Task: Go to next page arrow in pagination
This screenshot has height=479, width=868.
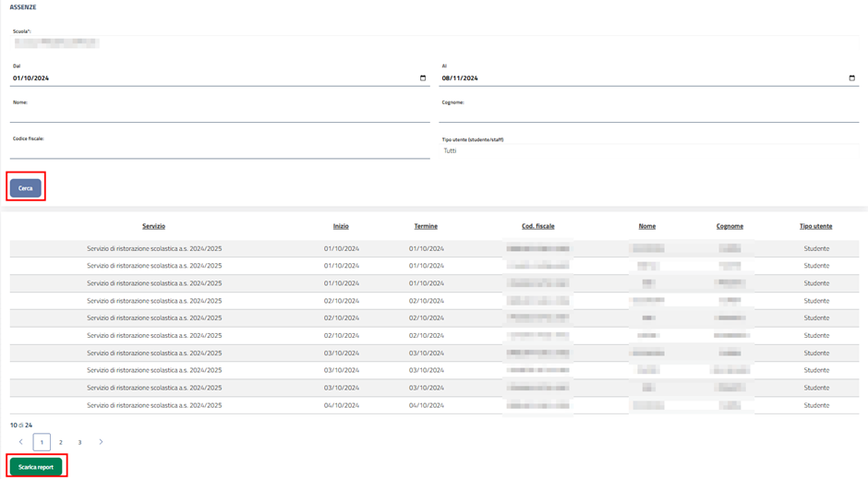Action: [x=101, y=442]
